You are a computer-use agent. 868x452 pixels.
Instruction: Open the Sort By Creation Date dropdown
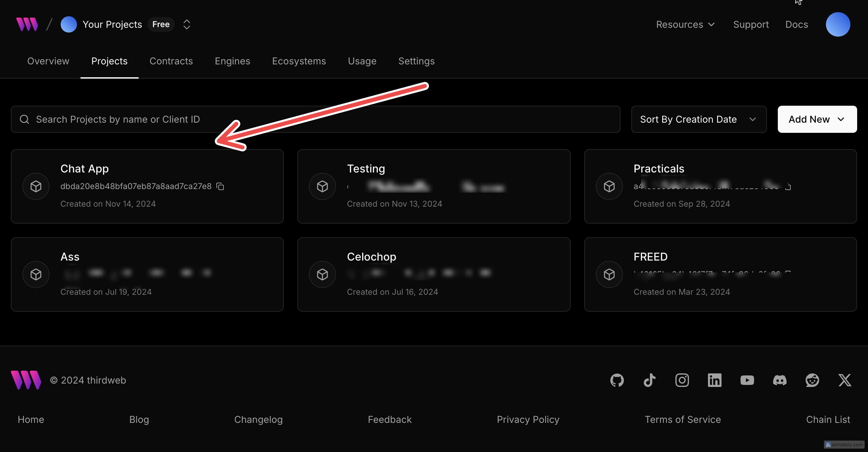(698, 119)
